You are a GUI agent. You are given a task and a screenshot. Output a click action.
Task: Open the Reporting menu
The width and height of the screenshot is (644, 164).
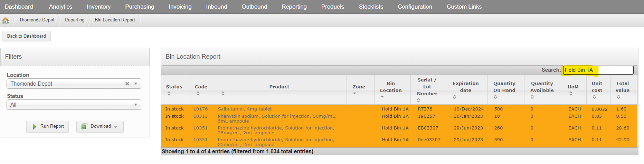point(294,7)
